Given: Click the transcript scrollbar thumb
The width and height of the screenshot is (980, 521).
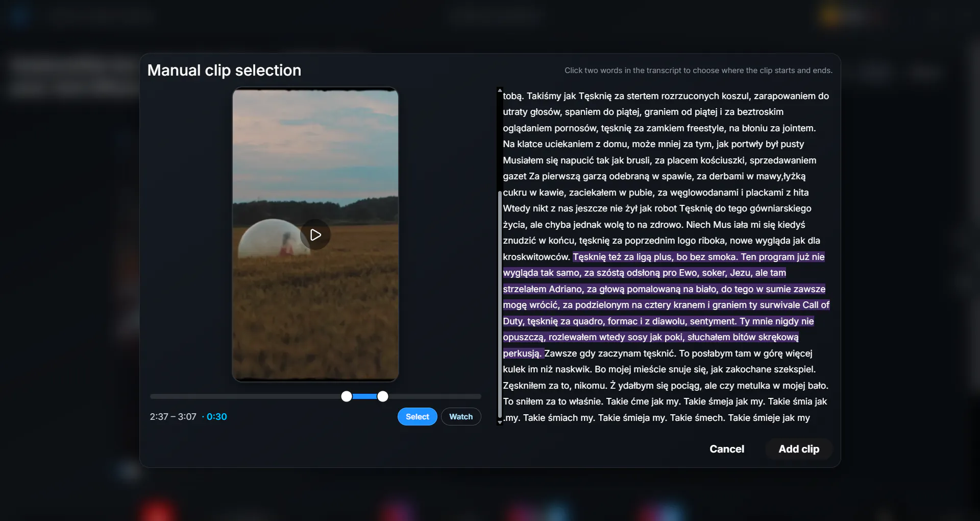Looking at the screenshot, I should point(500,304).
